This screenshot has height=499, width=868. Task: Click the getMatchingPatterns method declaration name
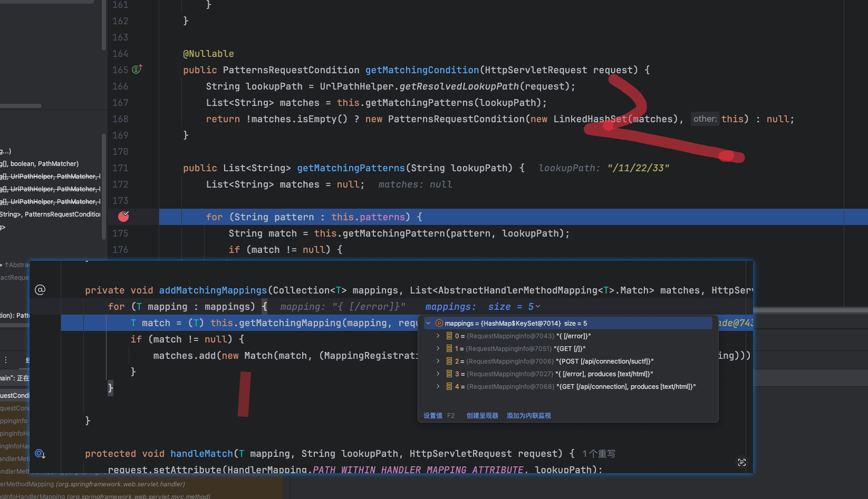tap(351, 168)
